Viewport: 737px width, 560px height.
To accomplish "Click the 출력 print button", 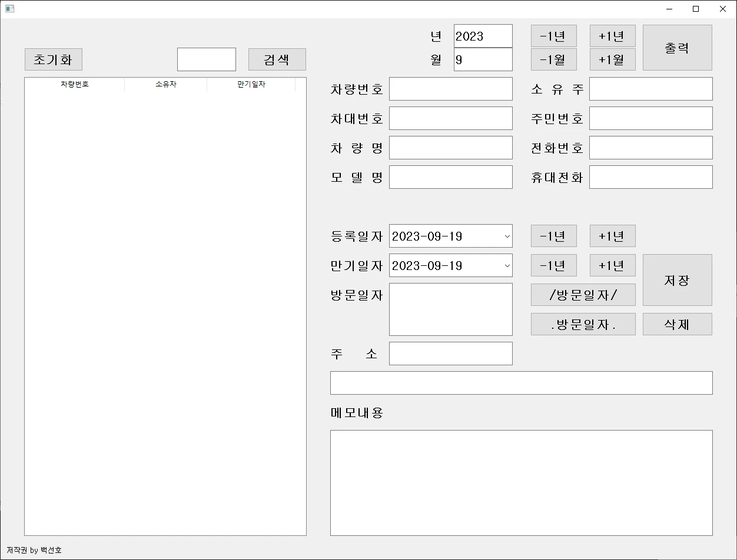I will (677, 48).
